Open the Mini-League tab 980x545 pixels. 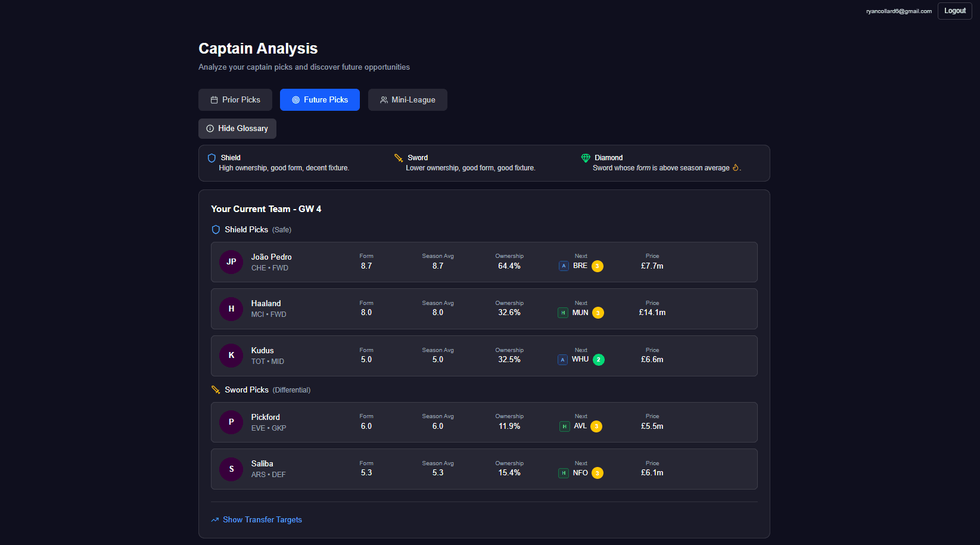coord(407,100)
